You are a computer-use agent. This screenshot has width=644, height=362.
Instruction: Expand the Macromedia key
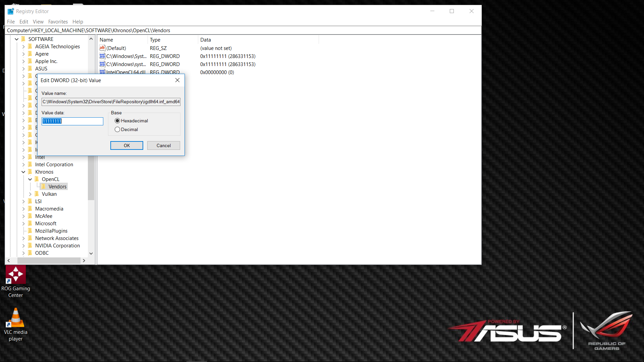point(23,209)
